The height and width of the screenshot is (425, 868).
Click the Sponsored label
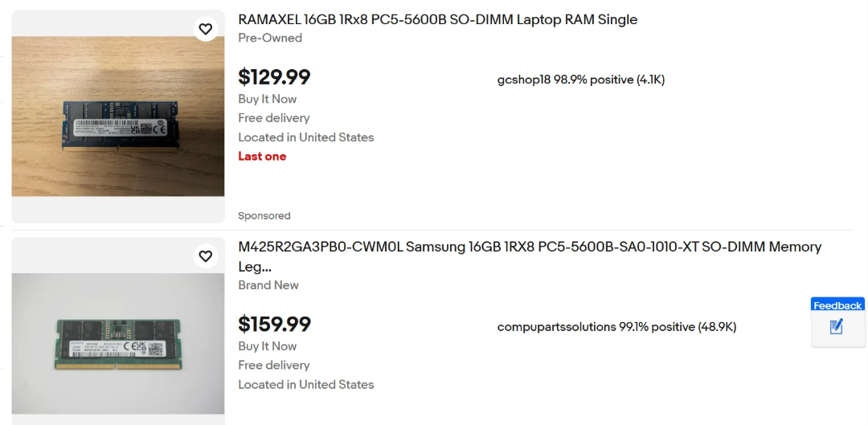coord(264,215)
